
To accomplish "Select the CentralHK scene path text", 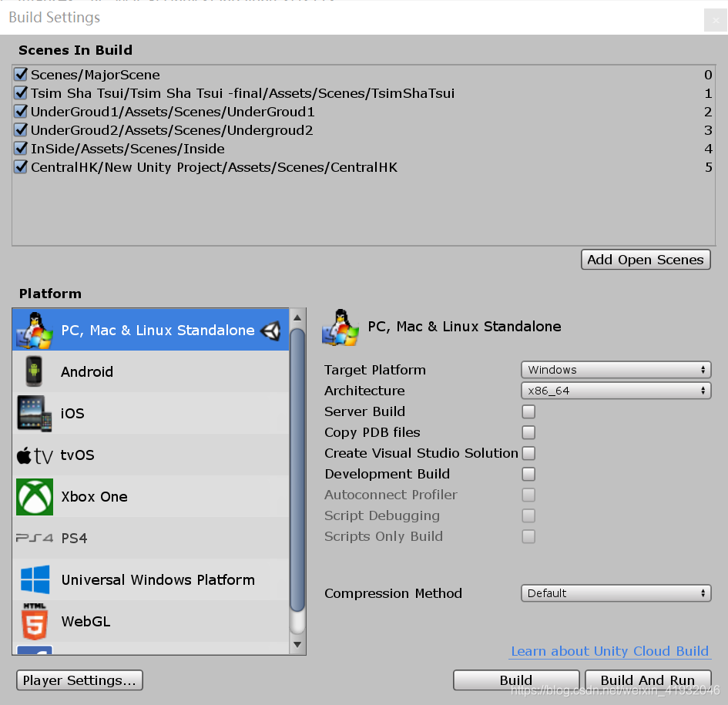I will [x=214, y=168].
